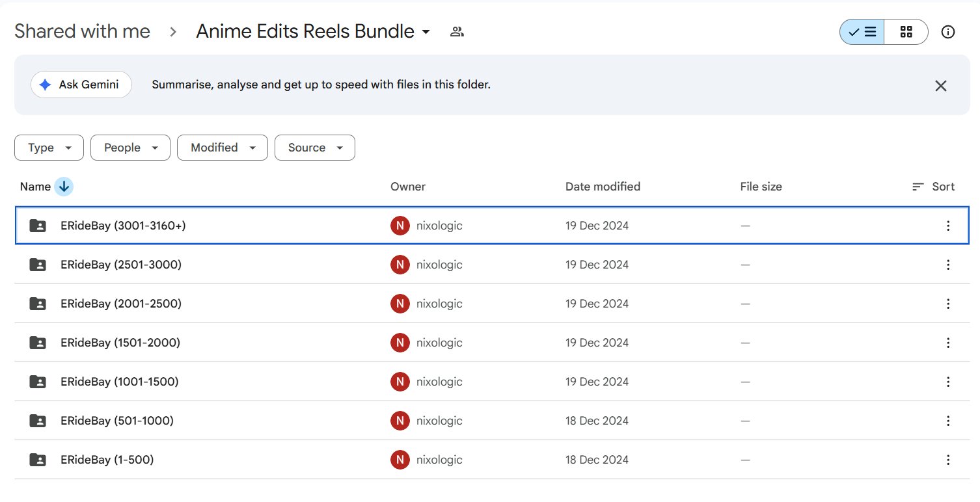
Task: Expand the People filter dropdown
Action: click(130, 148)
